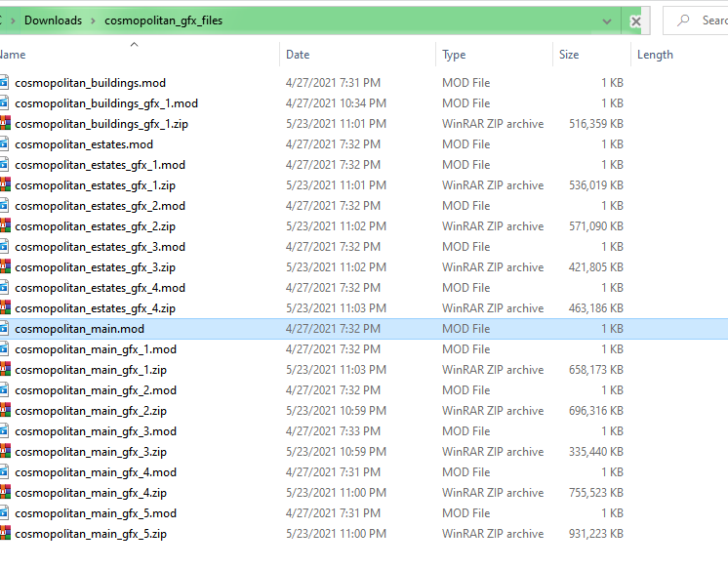
Task: Click the file icon for cosmopolitan_estates.mod
Action: point(4,144)
